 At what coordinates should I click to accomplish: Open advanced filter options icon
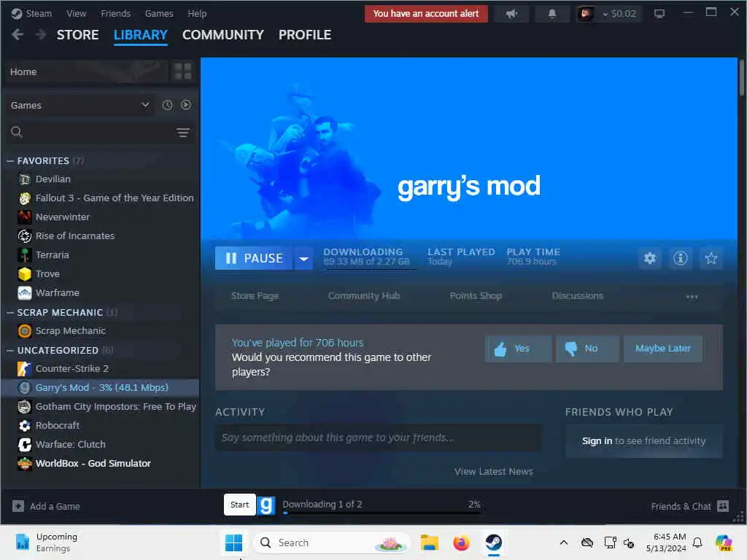click(183, 133)
